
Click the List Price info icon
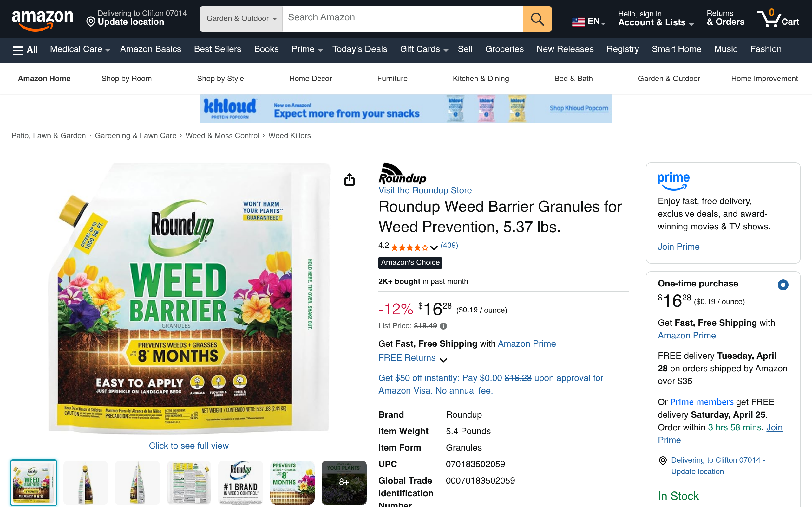click(443, 326)
